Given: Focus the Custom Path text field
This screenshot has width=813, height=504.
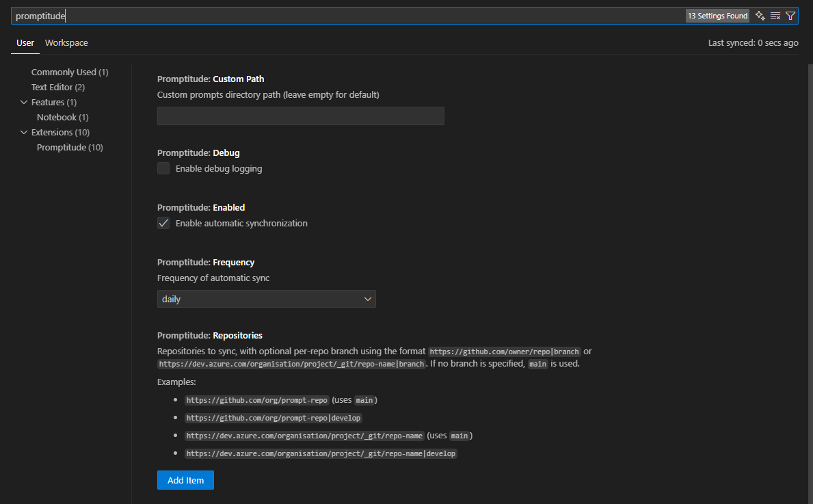Looking at the screenshot, I should click(x=300, y=116).
